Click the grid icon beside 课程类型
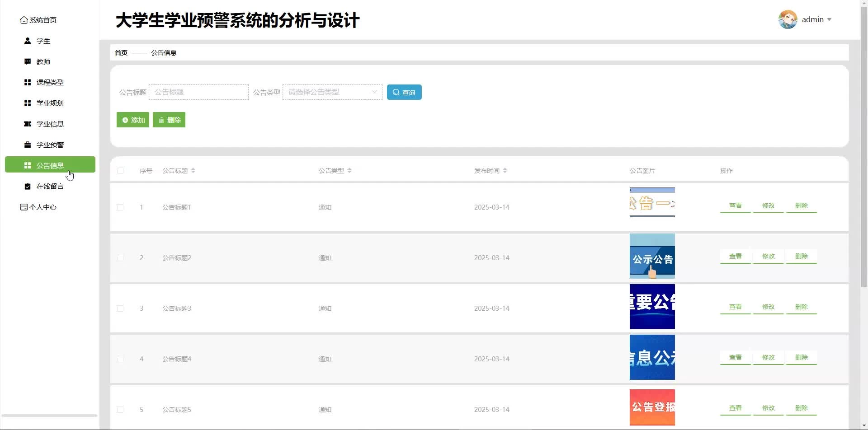This screenshot has width=868, height=430. pyautogui.click(x=28, y=83)
